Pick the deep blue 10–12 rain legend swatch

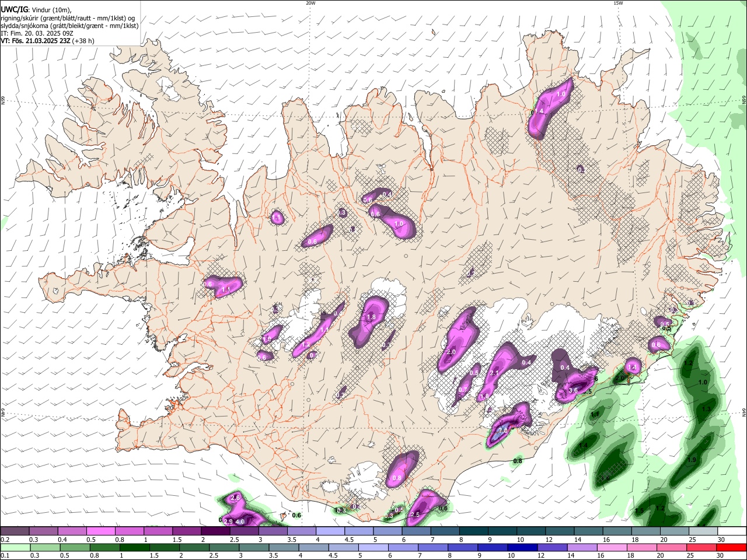tap(522, 547)
